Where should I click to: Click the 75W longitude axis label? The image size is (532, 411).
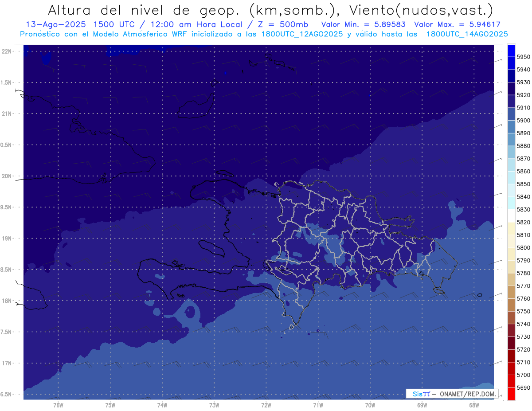tap(110, 405)
